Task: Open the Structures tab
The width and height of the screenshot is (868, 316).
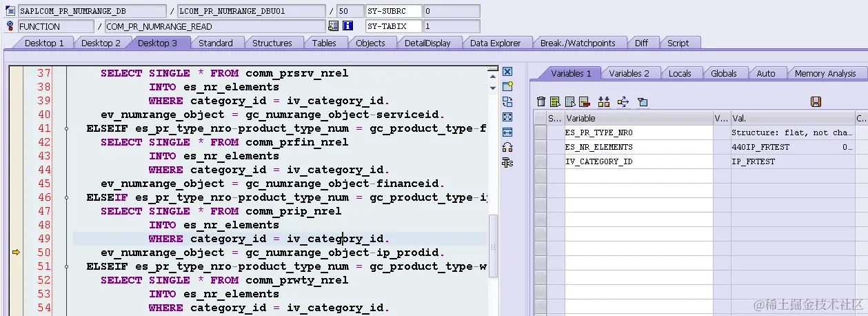Action: click(x=272, y=43)
